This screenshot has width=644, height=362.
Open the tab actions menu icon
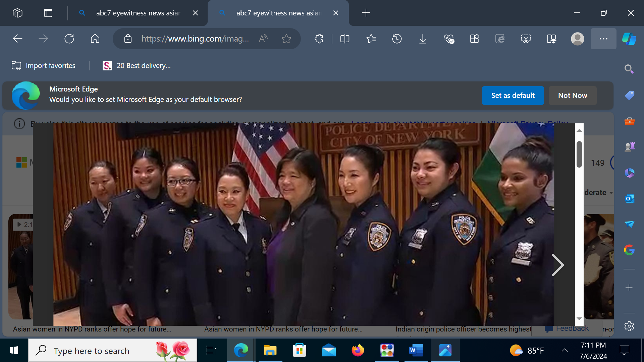coord(48,13)
